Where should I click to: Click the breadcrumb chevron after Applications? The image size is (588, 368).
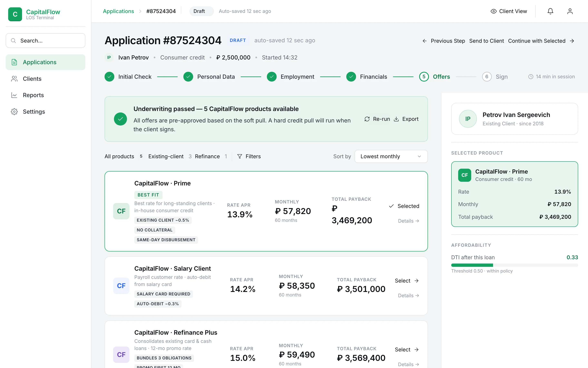click(x=140, y=11)
